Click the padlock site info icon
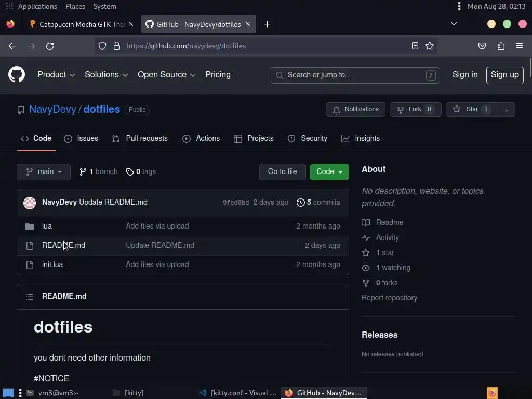The width and height of the screenshot is (532, 399). 117,46
